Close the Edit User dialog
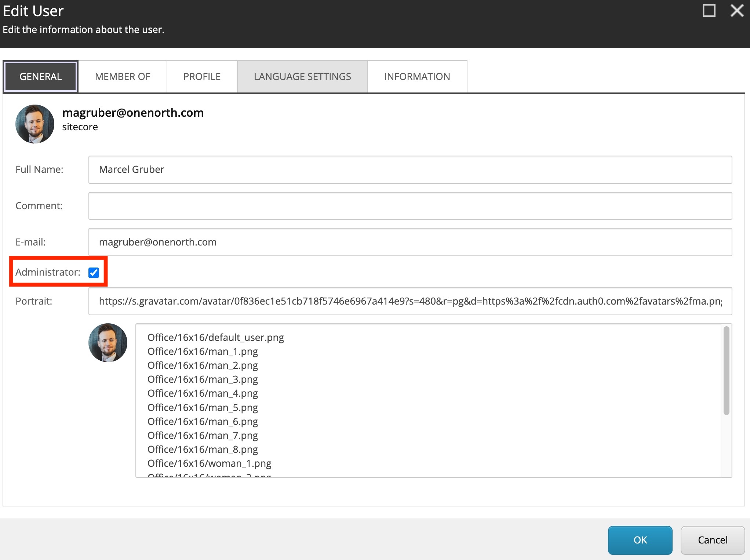The height and width of the screenshot is (560, 750). pyautogui.click(x=737, y=11)
